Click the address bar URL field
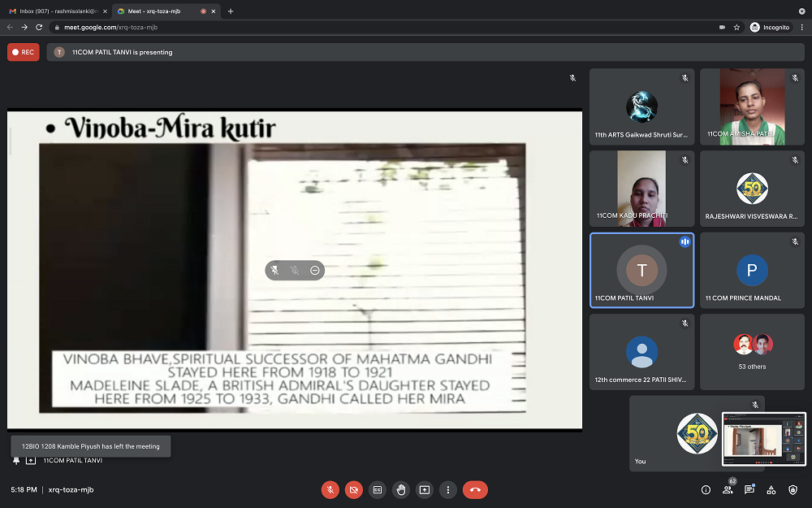The width and height of the screenshot is (812, 508). point(383,27)
